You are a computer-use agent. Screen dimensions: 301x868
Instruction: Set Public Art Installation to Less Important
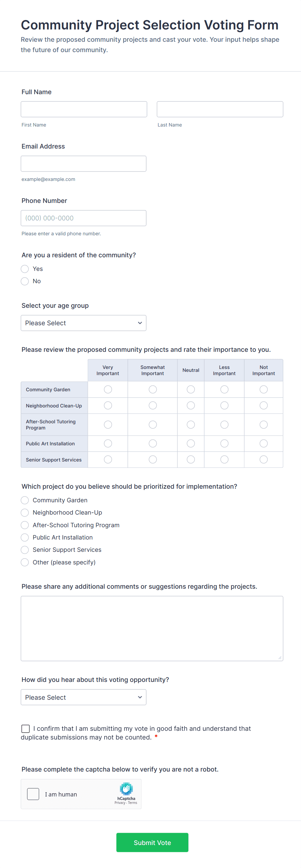225,443
